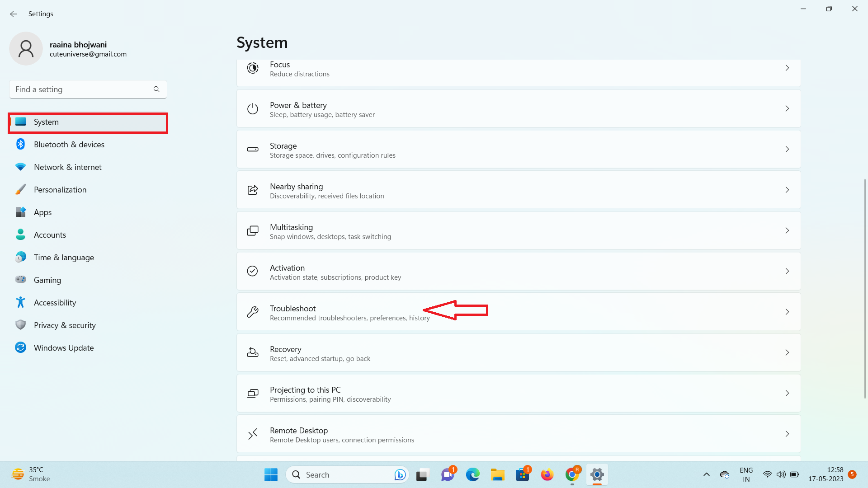Click the Nearby sharing icon
This screenshot has height=488, width=868.
tap(252, 190)
